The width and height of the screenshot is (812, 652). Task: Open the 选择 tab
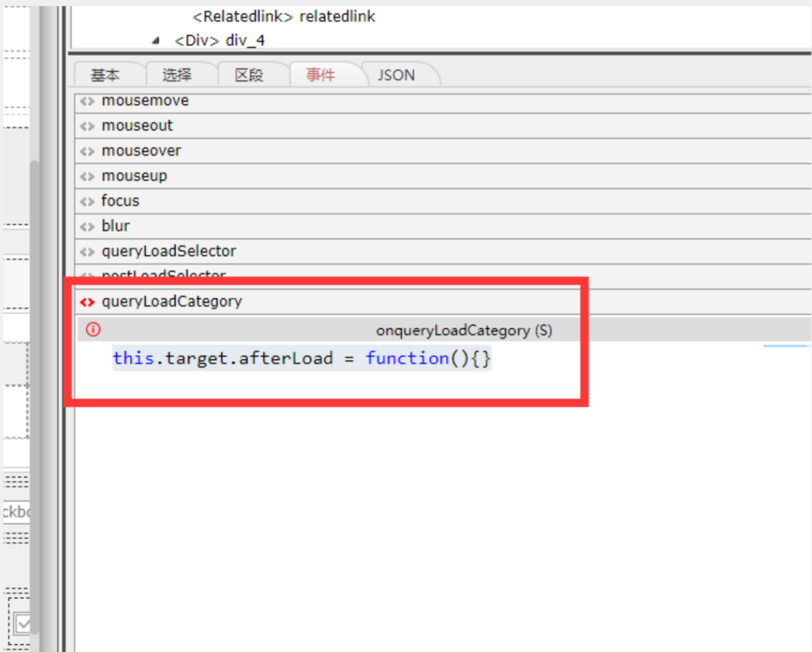pos(177,75)
